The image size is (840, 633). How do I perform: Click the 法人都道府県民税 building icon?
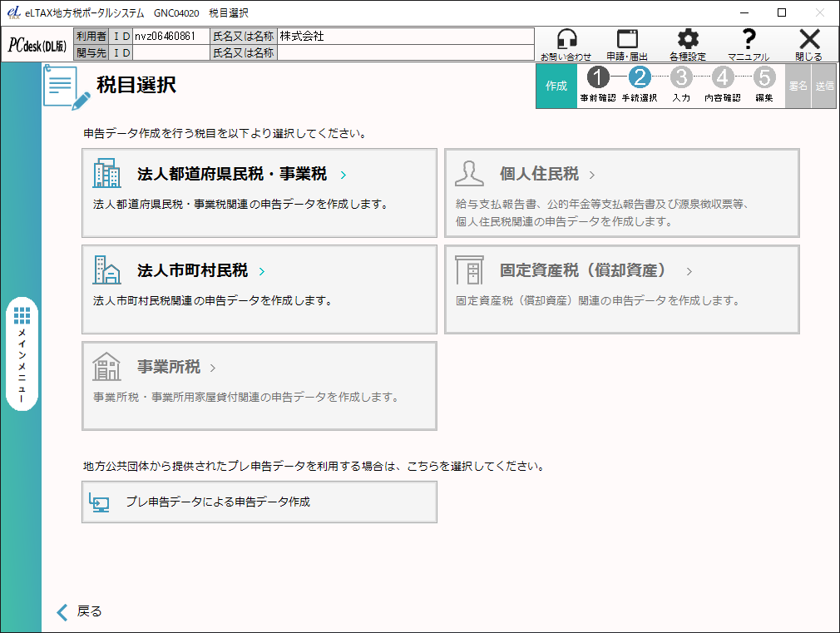tap(106, 173)
